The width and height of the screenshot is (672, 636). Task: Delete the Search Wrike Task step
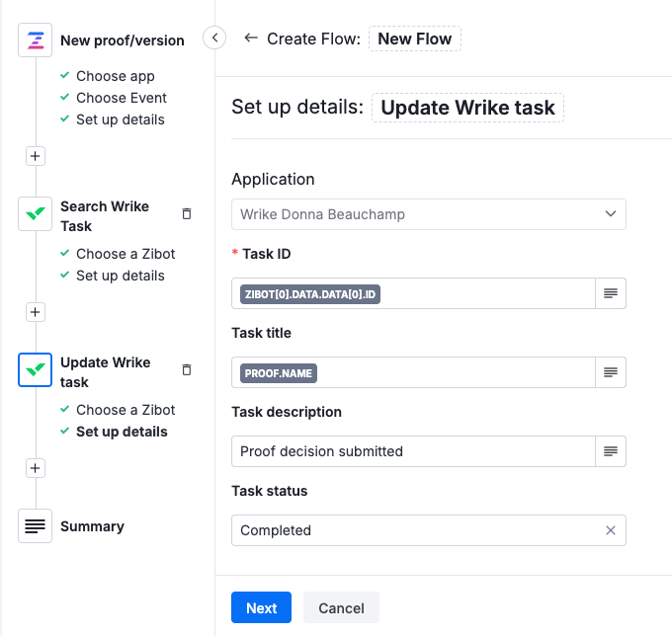tap(187, 213)
